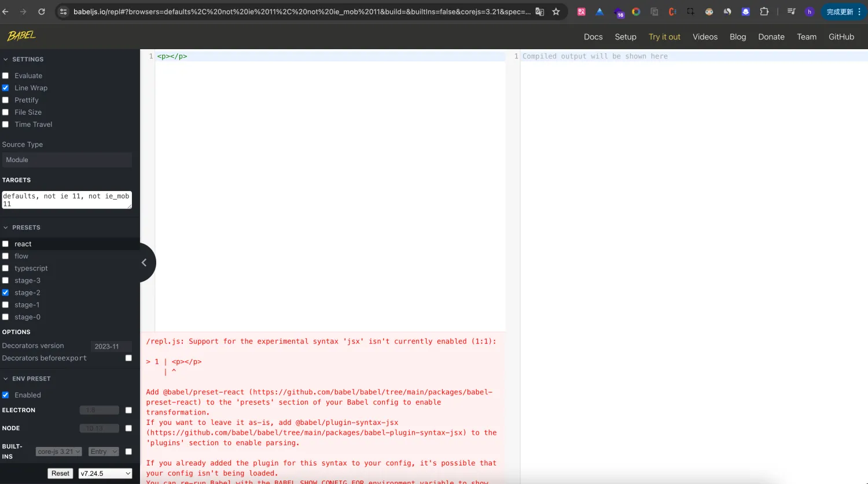The width and height of the screenshot is (868, 484).
Task: Enable the react preset
Action: point(5,243)
